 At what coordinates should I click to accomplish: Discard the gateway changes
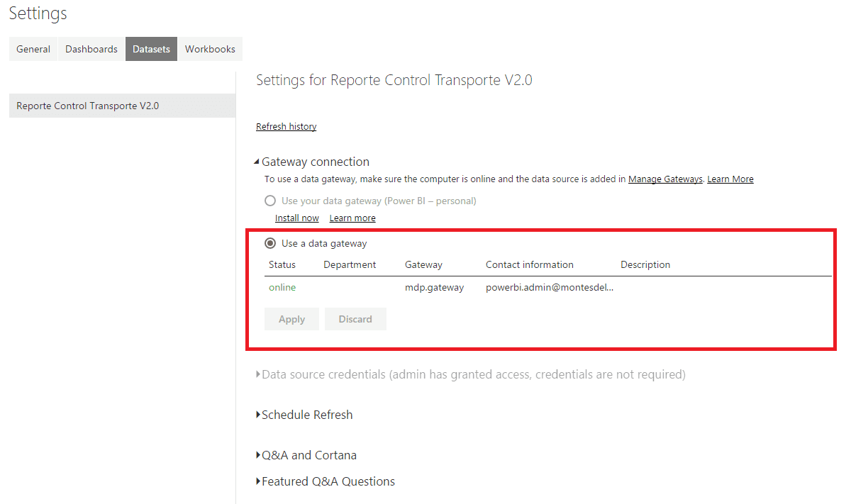[355, 319]
